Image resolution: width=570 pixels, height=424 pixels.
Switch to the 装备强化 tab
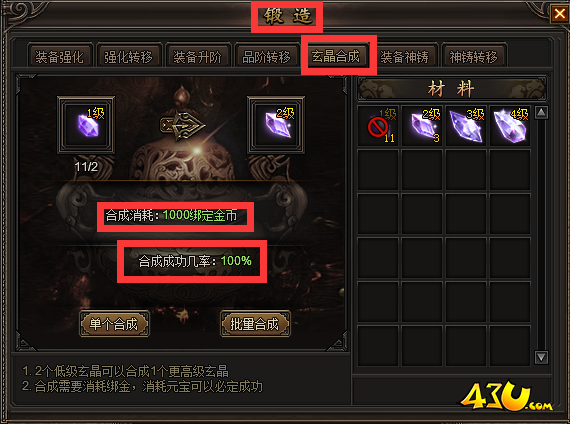click(x=60, y=56)
